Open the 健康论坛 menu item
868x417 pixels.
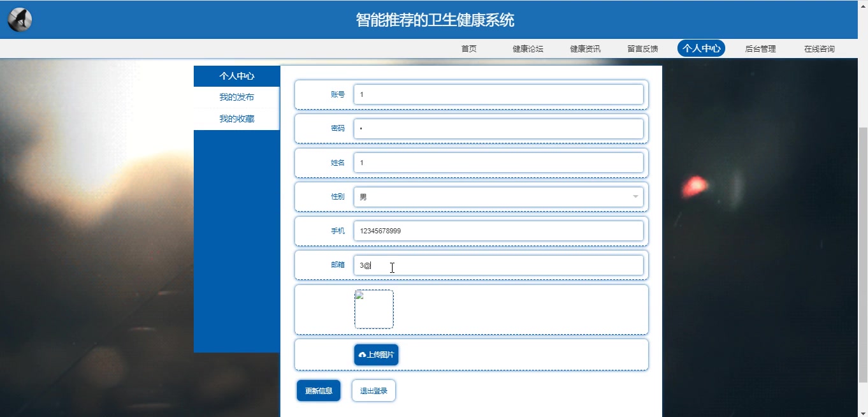528,48
